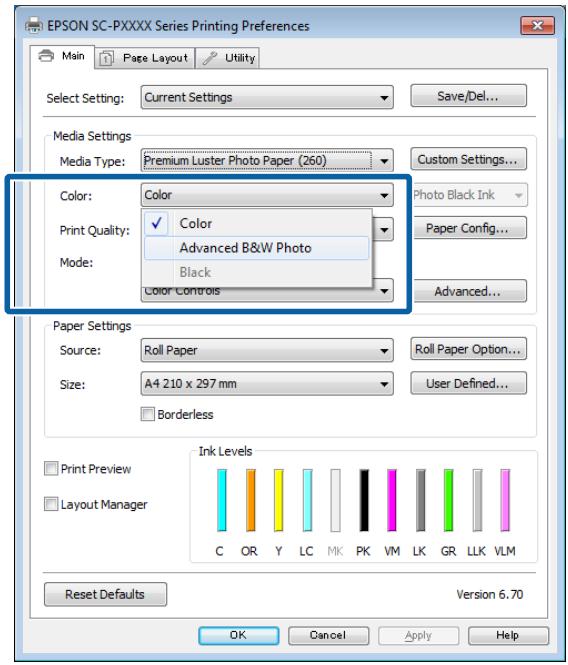Confirm settings with OK button
Viewport: 568px width, 665px height.
coord(238,635)
